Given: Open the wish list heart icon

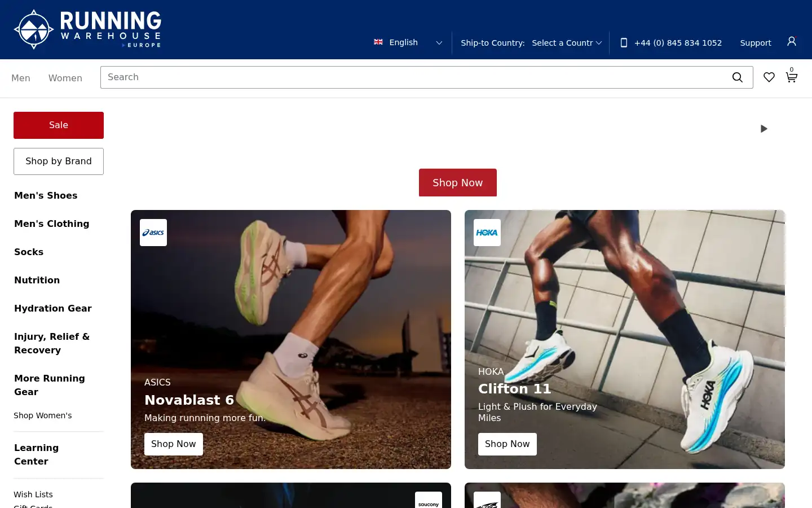Looking at the screenshot, I should tap(769, 77).
